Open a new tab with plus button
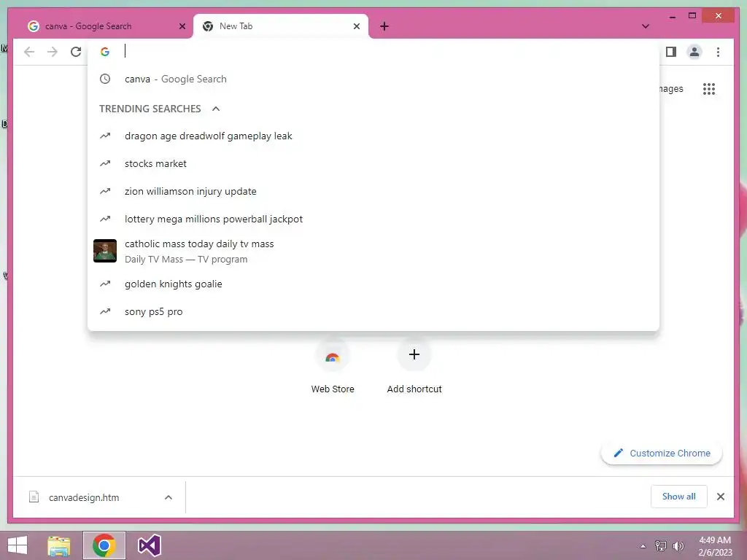The image size is (747, 560). pos(384,26)
